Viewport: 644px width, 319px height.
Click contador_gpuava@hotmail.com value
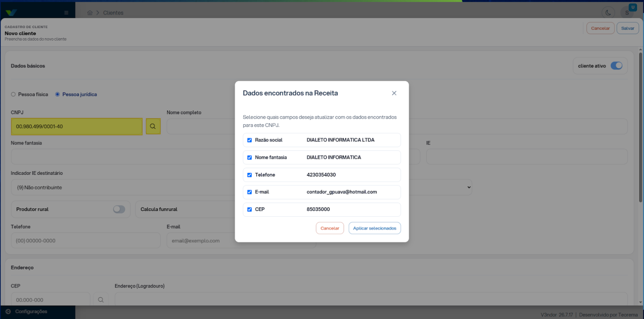[x=342, y=192]
